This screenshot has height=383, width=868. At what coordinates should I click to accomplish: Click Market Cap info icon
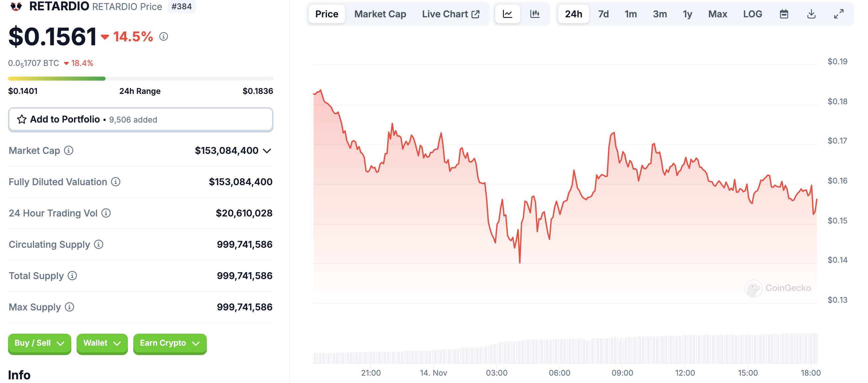(69, 151)
